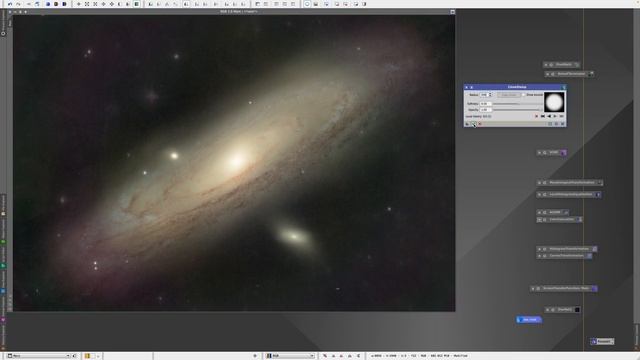Screen dimensions: 640x360
Task: Click the Softness slider in CloneStamp
Action: point(518,104)
